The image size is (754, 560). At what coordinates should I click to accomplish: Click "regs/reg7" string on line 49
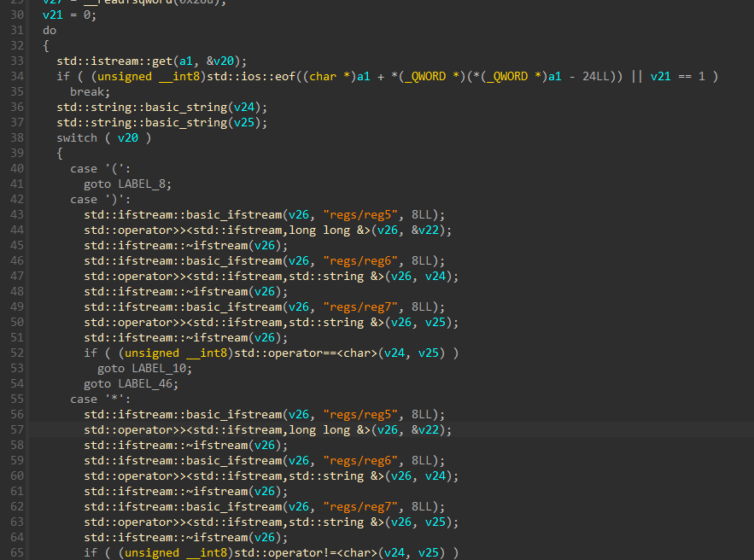360,307
